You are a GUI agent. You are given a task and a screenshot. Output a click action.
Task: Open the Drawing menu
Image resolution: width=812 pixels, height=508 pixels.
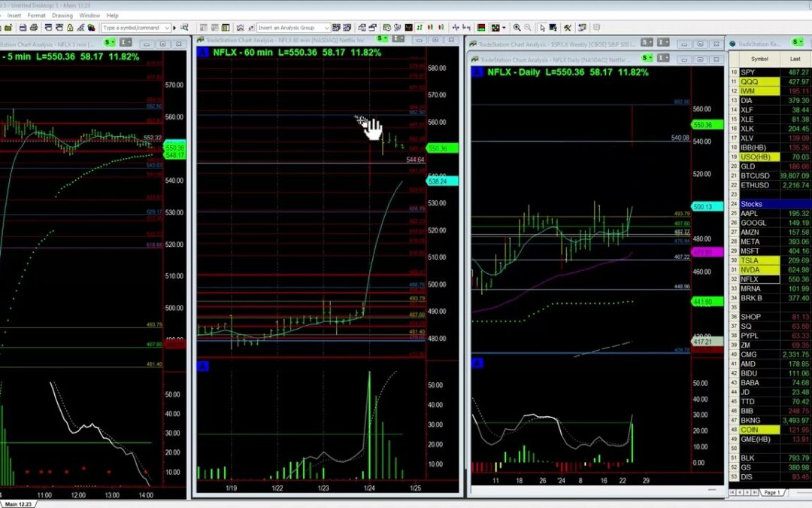(x=62, y=16)
